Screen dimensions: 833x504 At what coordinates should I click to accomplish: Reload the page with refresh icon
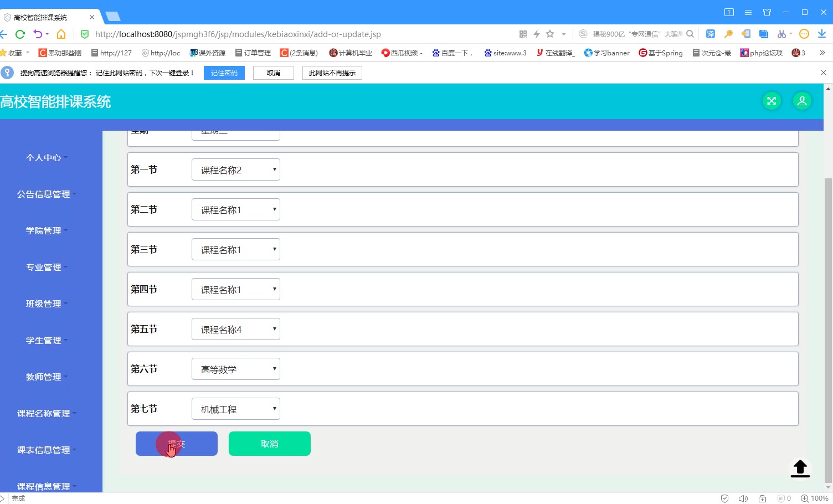click(20, 34)
